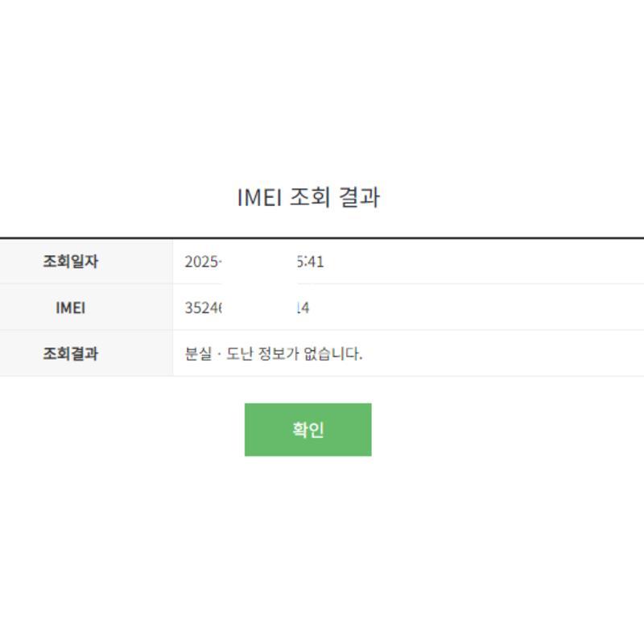The height and width of the screenshot is (644, 644).
Task: Click the word IMEI in the heading
Action: click(x=258, y=197)
